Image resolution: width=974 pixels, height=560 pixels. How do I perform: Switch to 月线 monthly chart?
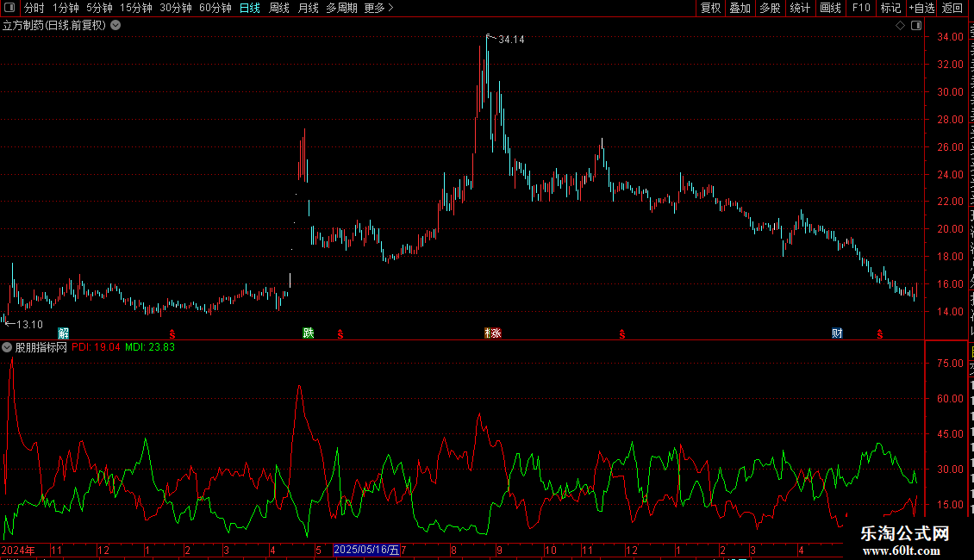[308, 8]
